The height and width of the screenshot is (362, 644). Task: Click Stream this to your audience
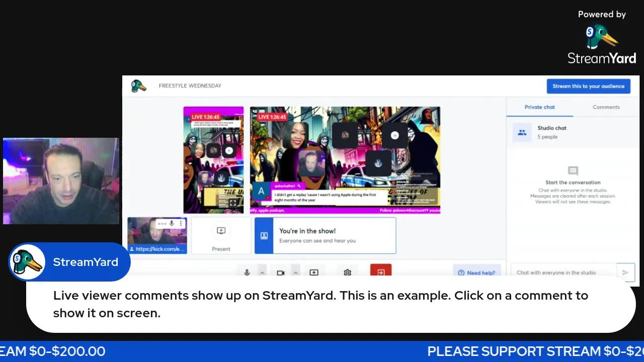[x=588, y=86]
